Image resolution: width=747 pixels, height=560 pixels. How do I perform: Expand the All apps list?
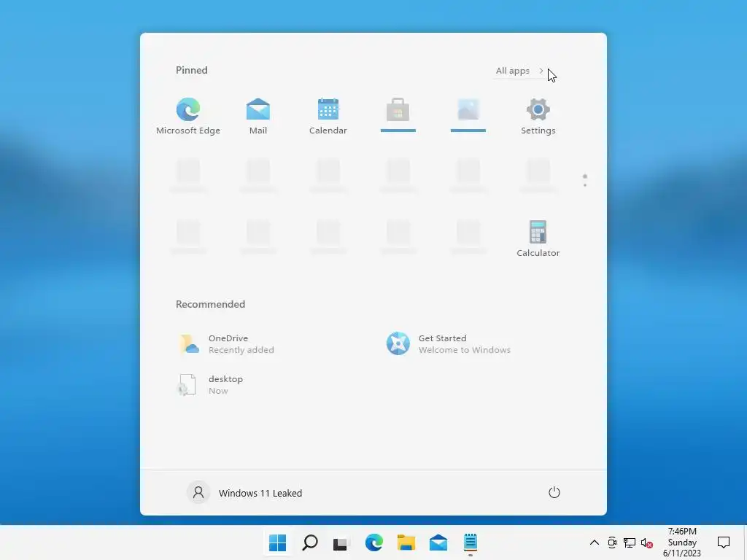pos(519,71)
